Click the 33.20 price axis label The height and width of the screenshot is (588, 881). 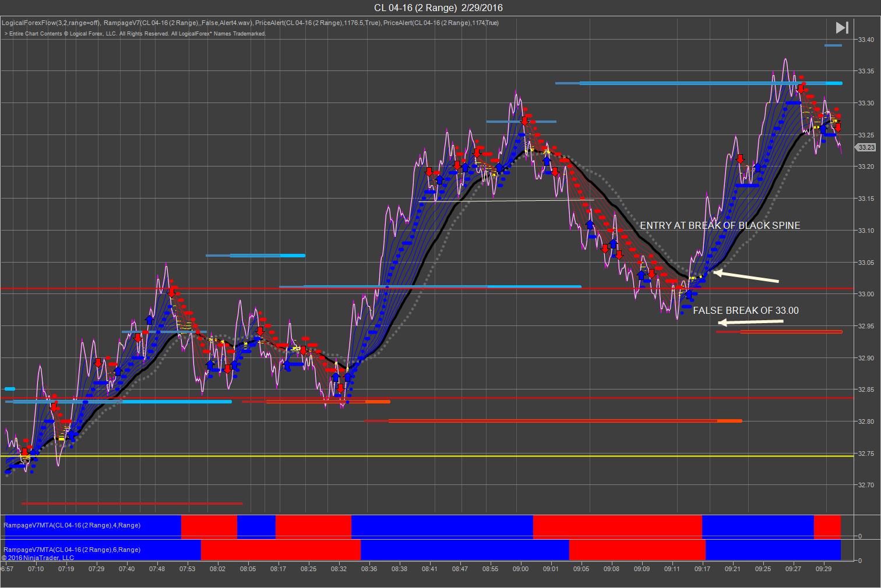866,167
